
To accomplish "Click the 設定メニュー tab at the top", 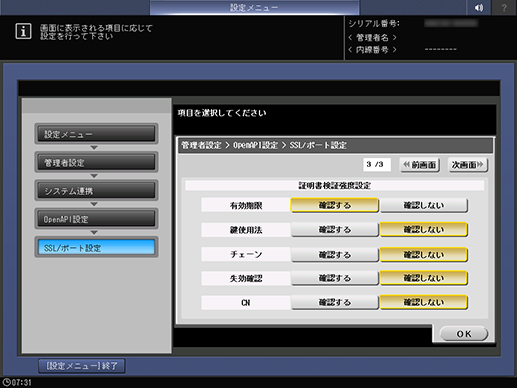I will point(254,7).
